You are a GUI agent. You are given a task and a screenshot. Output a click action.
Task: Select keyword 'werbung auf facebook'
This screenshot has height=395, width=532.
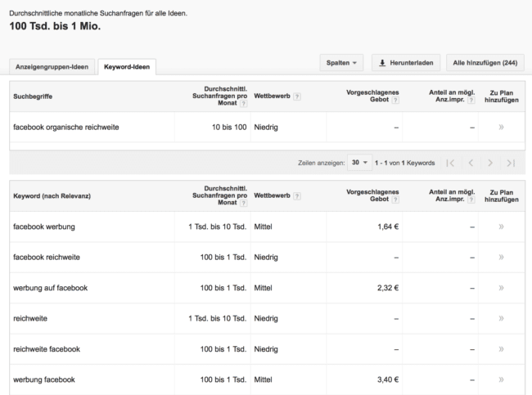click(50, 288)
